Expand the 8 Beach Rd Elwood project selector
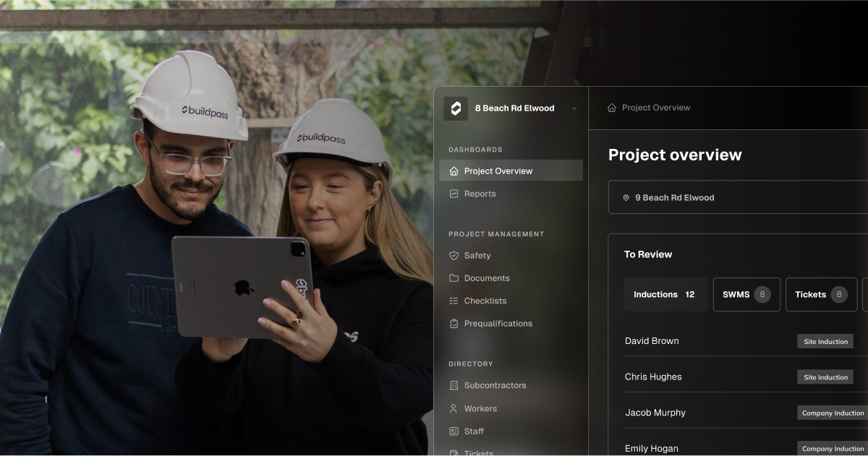 pyautogui.click(x=514, y=108)
